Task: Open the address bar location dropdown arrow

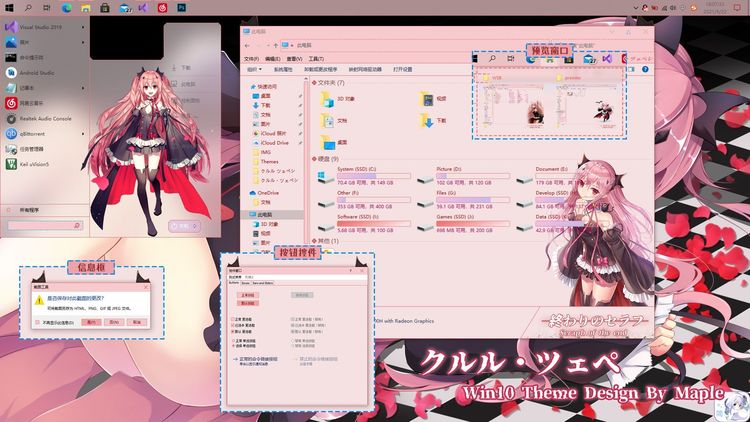Action: tap(292, 45)
